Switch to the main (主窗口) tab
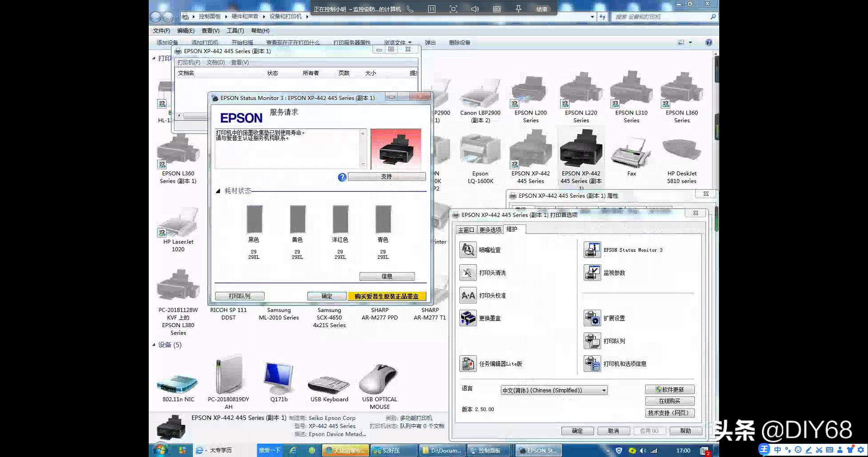This screenshot has height=457, width=868. pos(466,230)
